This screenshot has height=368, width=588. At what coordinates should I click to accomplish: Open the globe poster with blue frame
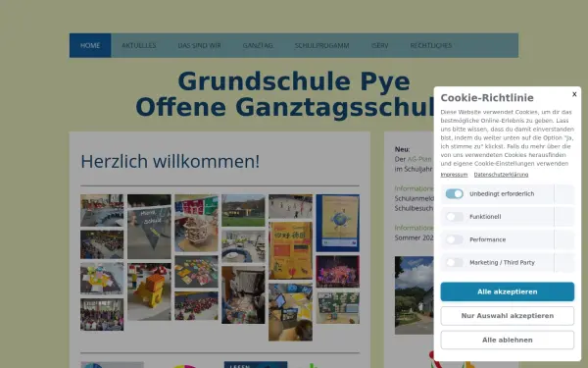coord(337,223)
